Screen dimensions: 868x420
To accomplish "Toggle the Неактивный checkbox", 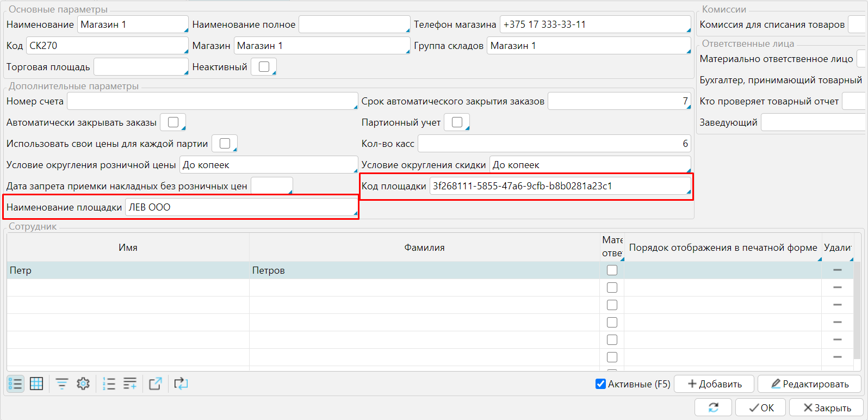I will 264,67.
